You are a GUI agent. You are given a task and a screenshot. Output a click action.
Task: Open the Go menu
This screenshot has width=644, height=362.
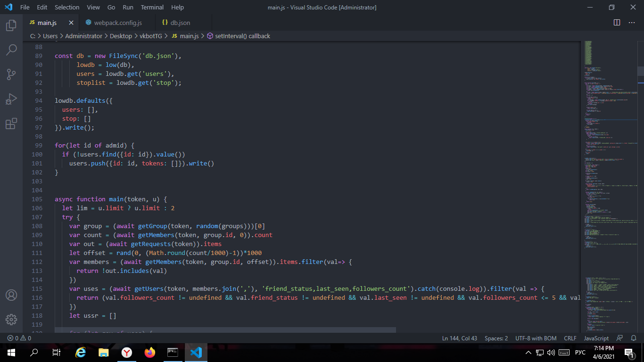coord(111,7)
